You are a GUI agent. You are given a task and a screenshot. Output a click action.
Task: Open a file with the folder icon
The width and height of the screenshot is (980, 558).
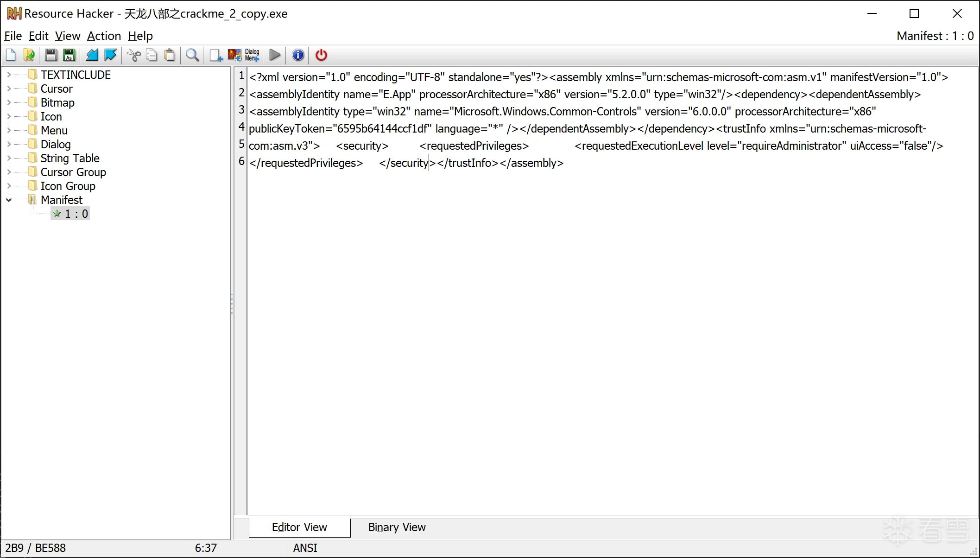click(29, 55)
